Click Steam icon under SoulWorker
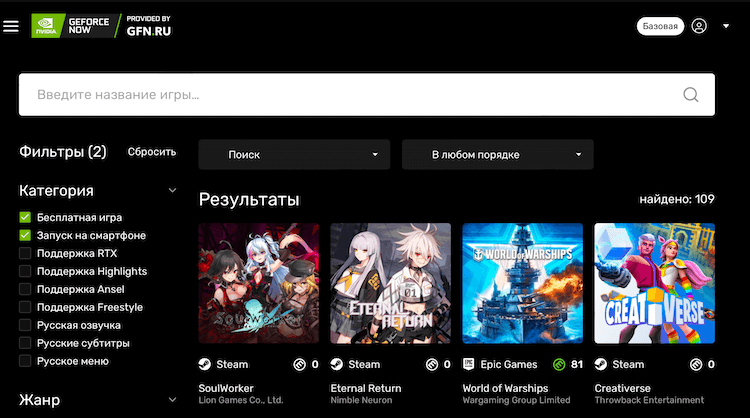 pyautogui.click(x=205, y=364)
